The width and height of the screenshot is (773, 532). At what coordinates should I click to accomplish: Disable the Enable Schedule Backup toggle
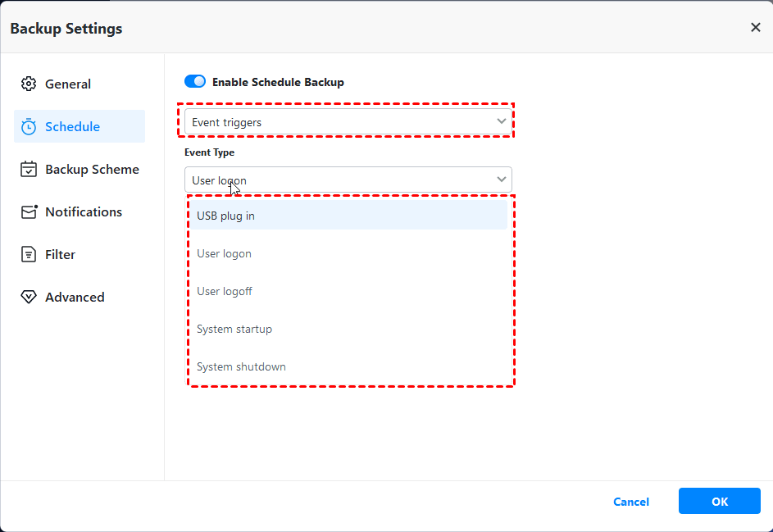click(195, 82)
